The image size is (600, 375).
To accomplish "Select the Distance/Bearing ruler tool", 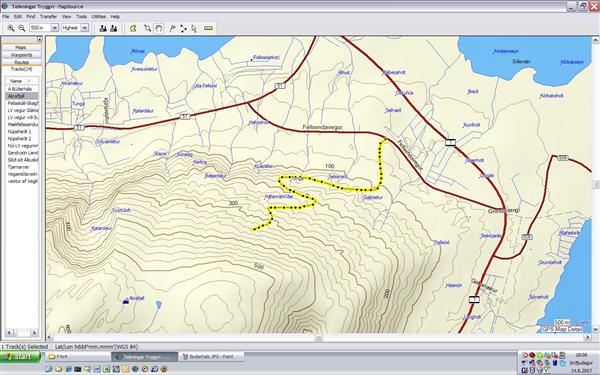I will (x=208, y=28).
